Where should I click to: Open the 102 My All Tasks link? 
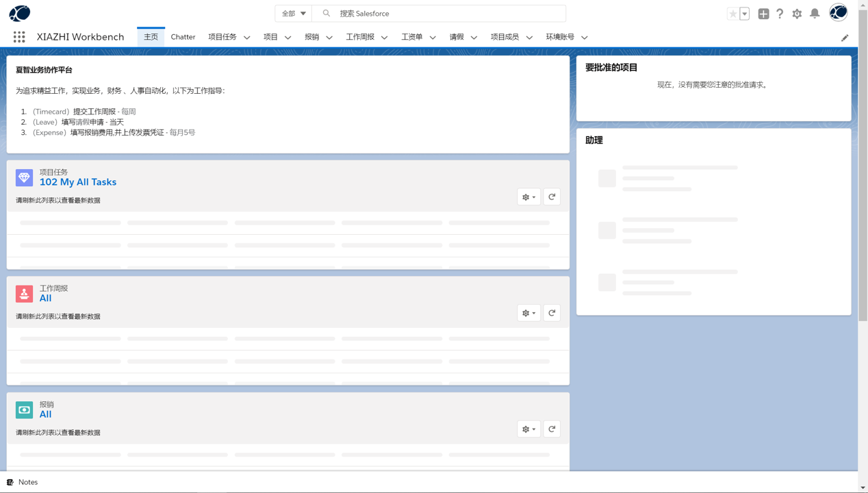[78, 182]
